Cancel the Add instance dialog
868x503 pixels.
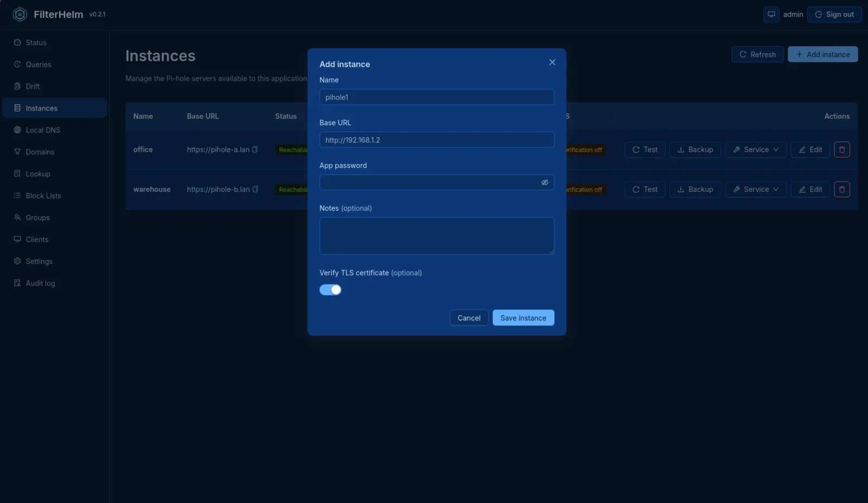click(469, 318)
